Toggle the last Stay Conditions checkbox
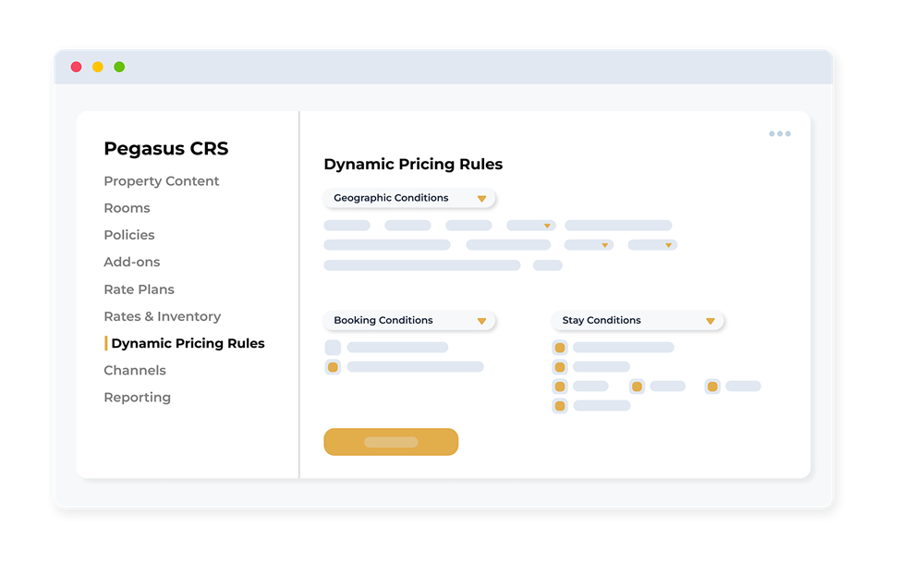 tap(560, 406)
